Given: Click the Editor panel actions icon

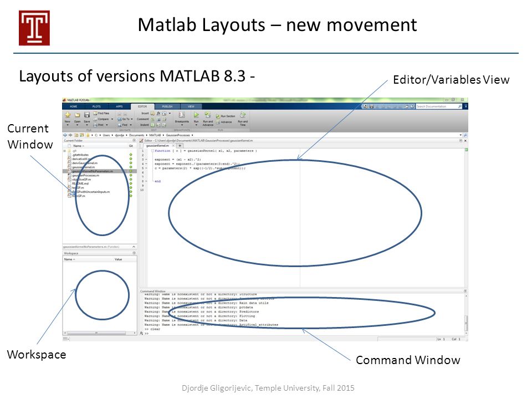Looking at the screenshot, I should click(x=461, y=140).
